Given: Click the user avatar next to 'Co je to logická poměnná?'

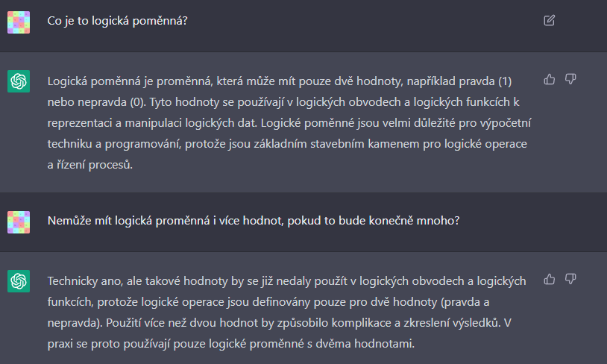Looking at the screenshot, I should [x=19, y=22].
